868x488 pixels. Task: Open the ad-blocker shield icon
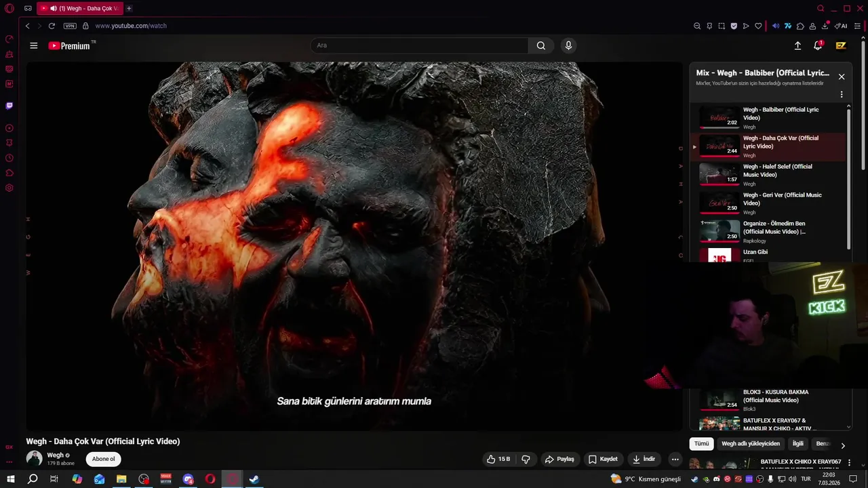[x=734, y=26]
